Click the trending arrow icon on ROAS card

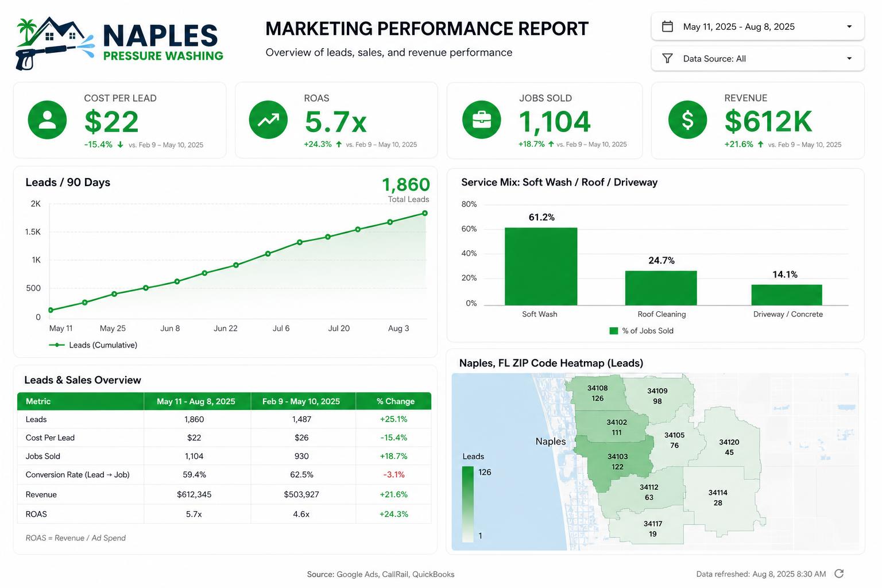(x=268, y=120)
